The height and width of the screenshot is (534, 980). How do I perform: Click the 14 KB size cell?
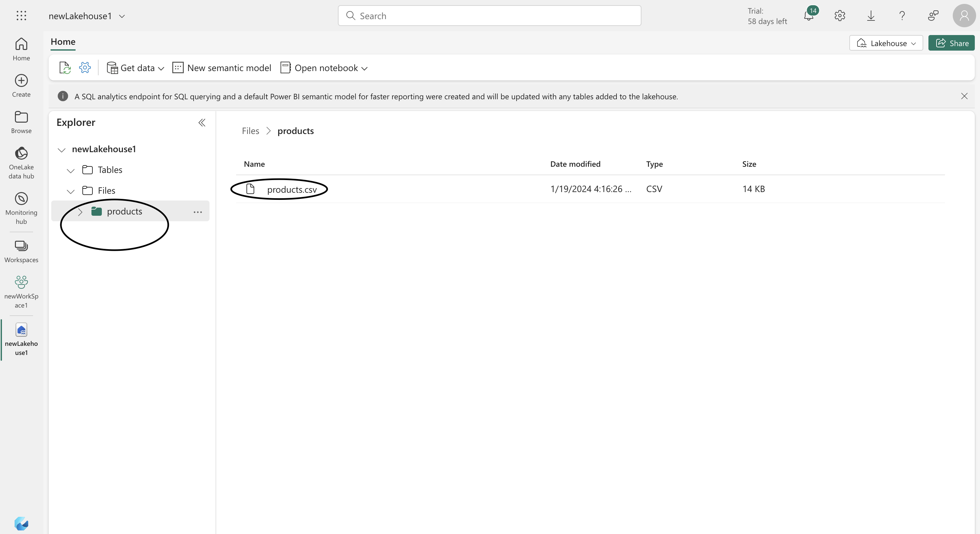[754, 189]
